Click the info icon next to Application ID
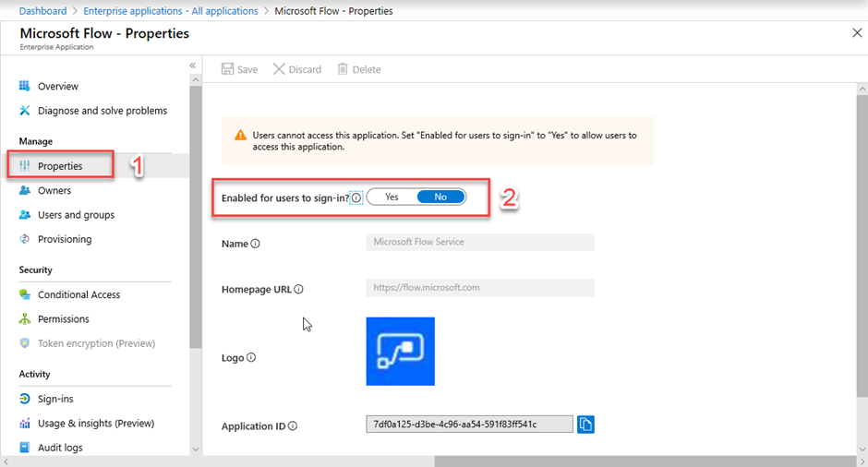The image size is (868, 467). tap(293, 426)
